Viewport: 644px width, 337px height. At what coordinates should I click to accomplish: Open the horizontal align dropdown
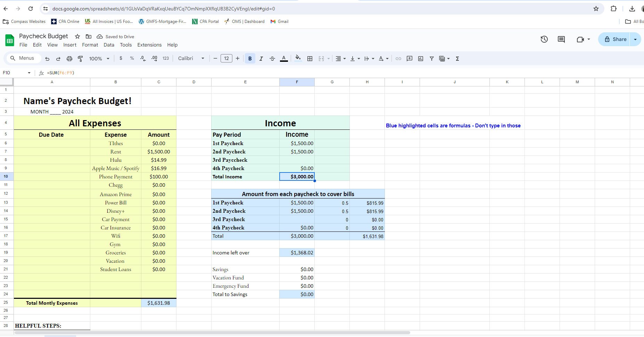pos(340,58)
